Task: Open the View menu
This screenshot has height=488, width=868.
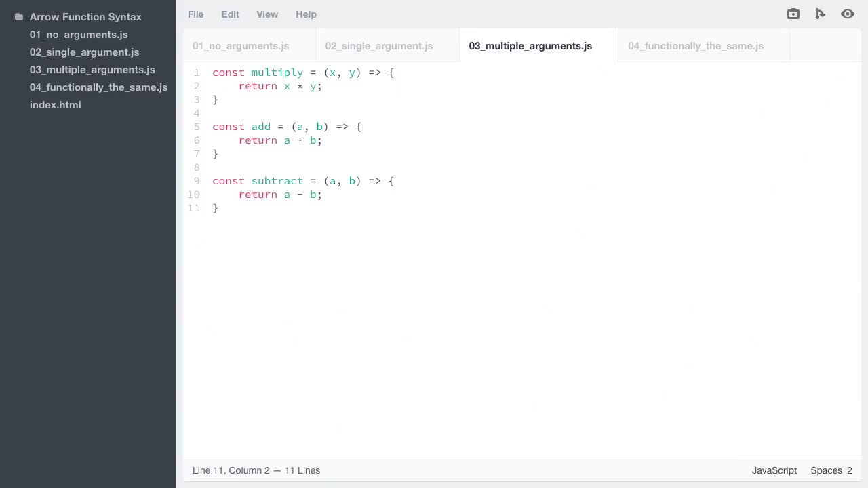Action: click(267, 14)
